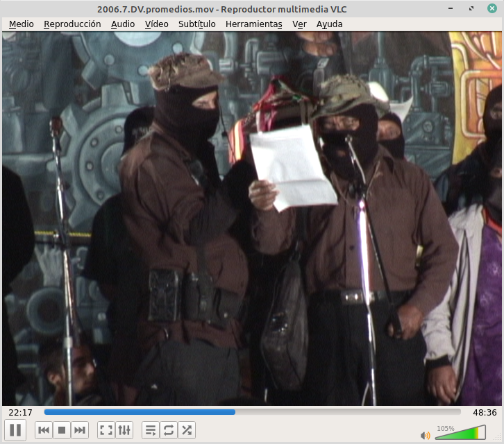Toggle loop repeat mode
The width and height of the screenshot is (504, 444).
pyautogui.click(x=169, y=430)
